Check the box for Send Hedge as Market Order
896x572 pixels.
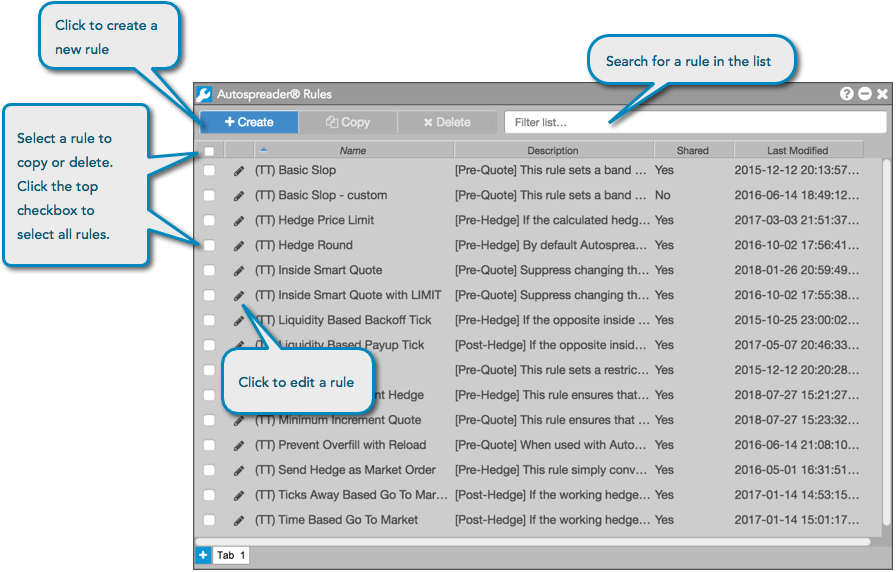click(x=209, y=470)
